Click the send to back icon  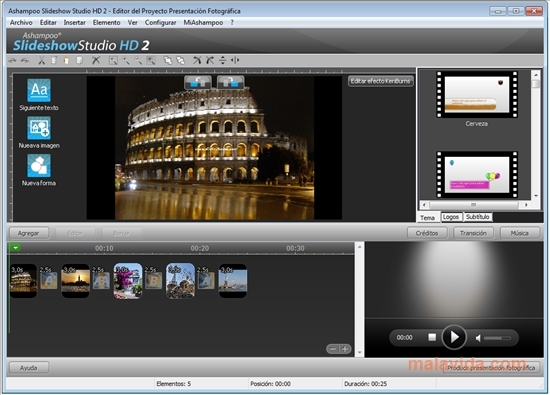pos(180,60)
